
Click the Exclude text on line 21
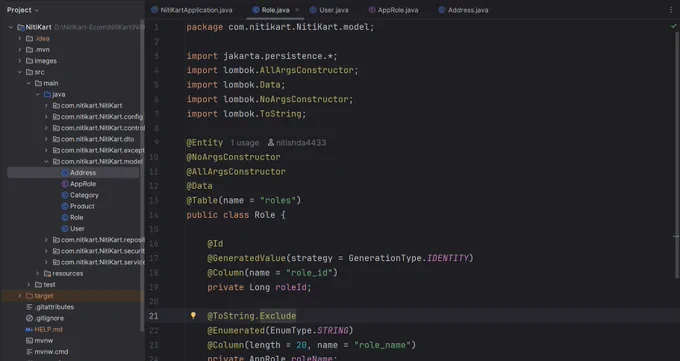(x=278, y=316)
